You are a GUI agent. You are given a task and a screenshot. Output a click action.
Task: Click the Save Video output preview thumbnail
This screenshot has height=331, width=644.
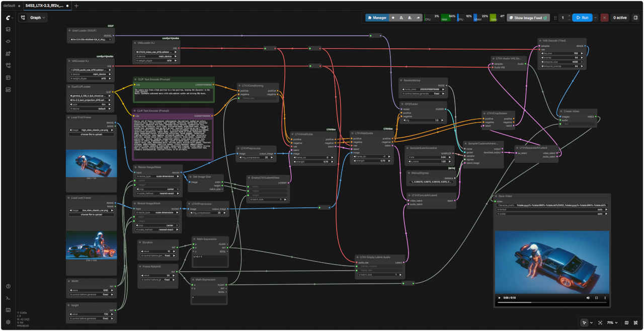click(x=552, y=262)
